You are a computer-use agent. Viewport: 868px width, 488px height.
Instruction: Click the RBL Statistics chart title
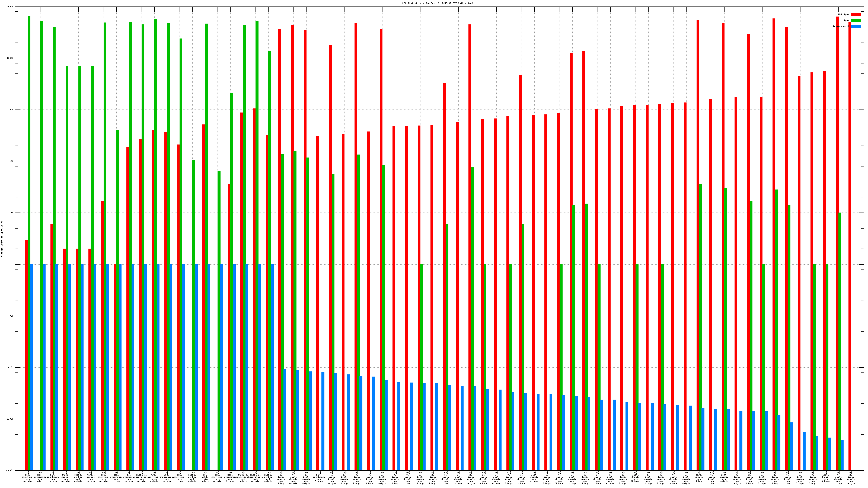[439, 3]
